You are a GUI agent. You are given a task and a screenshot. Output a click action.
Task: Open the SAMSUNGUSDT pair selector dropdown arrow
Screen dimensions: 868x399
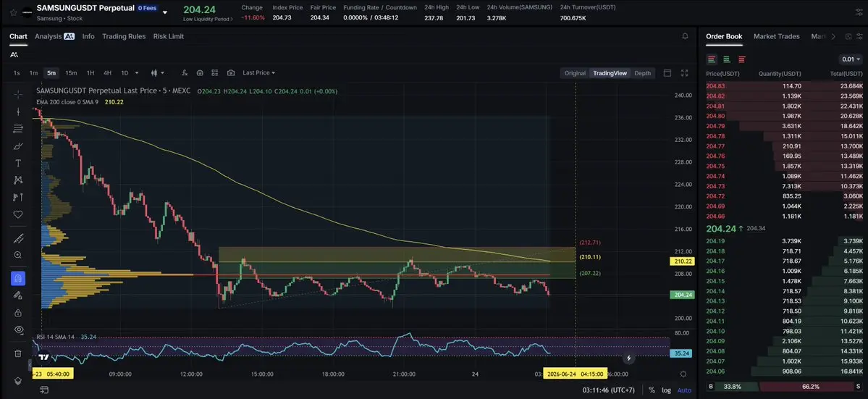(164, 12)
